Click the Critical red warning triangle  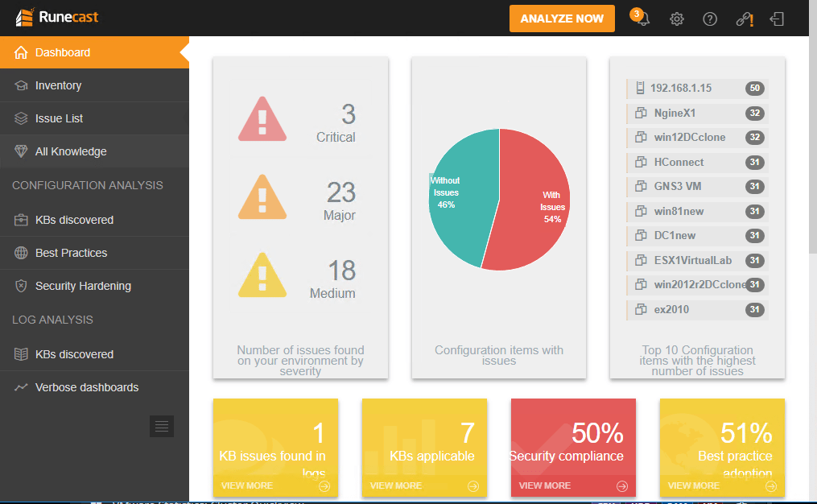pyautogui.click(x=262, y=119)
